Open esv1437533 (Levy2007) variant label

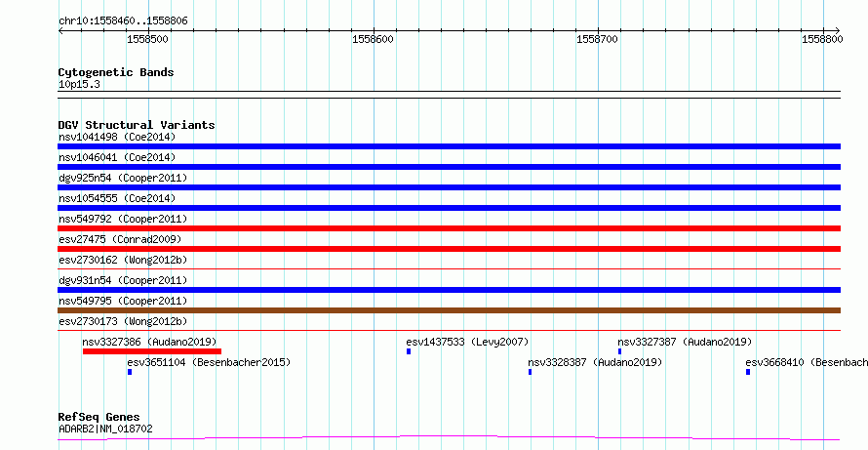[x=467, y=342]
